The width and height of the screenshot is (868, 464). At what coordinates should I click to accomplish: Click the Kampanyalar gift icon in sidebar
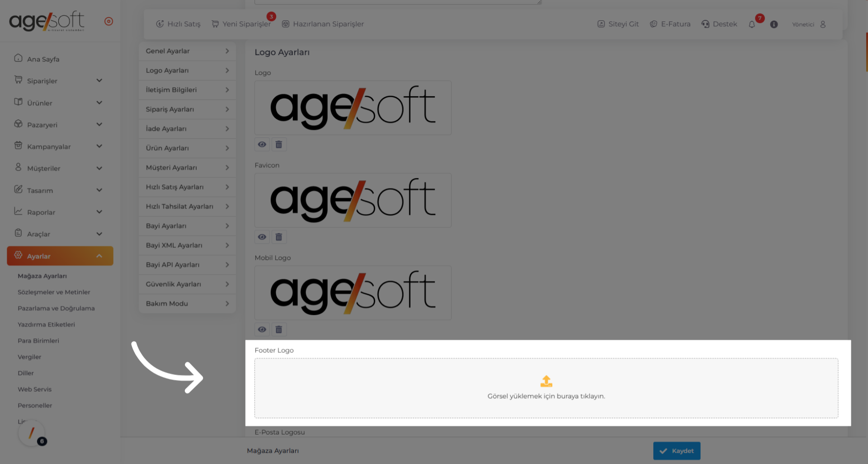pyautogui.click(x=18, y=145)
